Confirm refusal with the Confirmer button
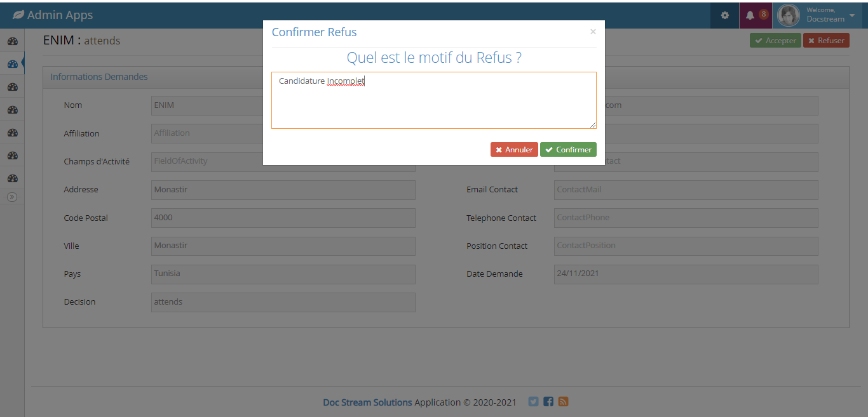Image resolution: width=868 pixels, height=417 pixels. pos(568,150)
